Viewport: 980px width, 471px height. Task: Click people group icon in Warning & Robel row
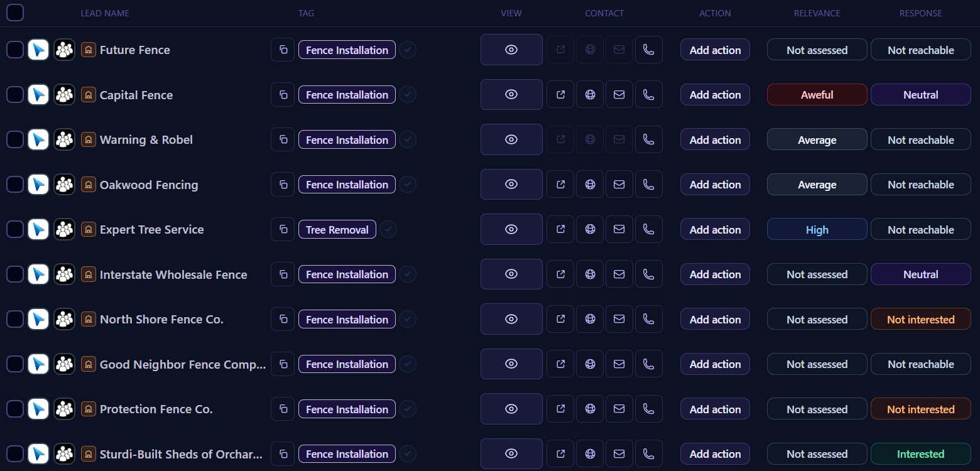(x=64, y=140)
